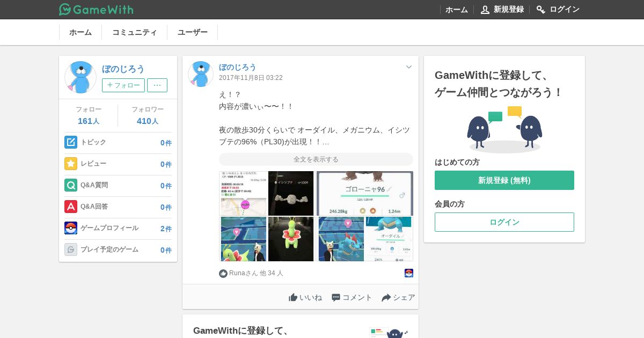Open ぽのじろう username link in profile card
644x338 pixels.
[123, 69]
